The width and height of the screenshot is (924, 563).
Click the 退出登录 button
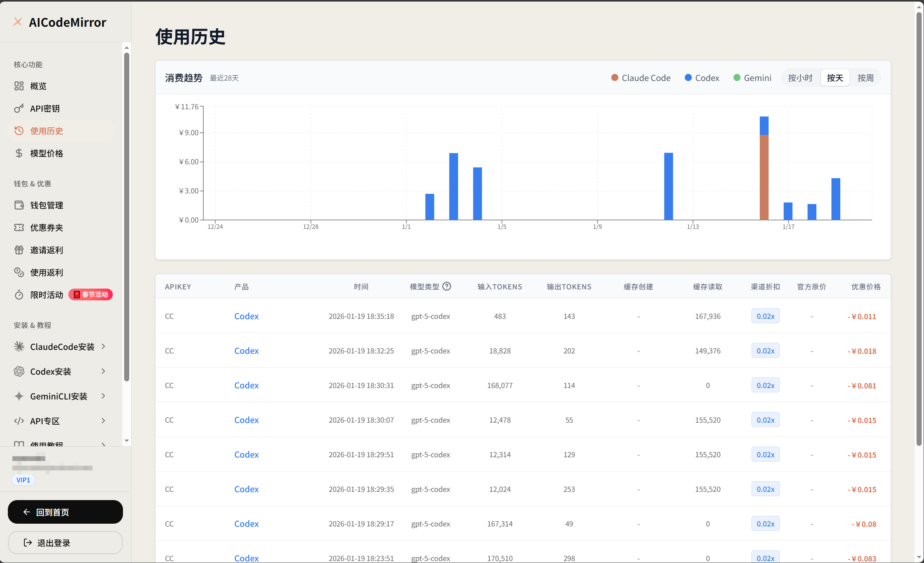65,543
